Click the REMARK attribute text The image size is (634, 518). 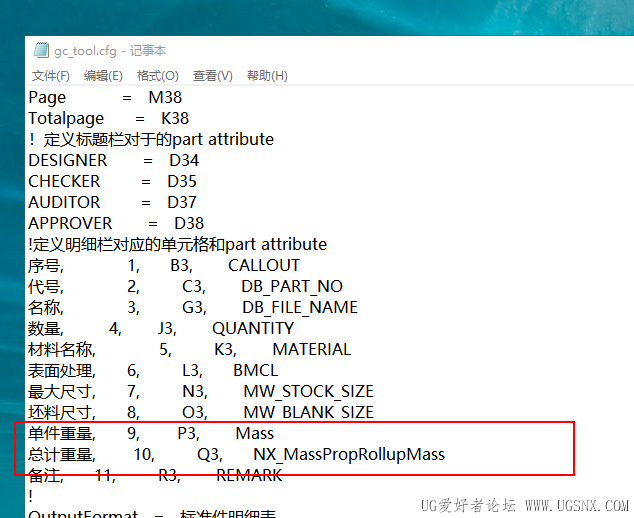249,476
